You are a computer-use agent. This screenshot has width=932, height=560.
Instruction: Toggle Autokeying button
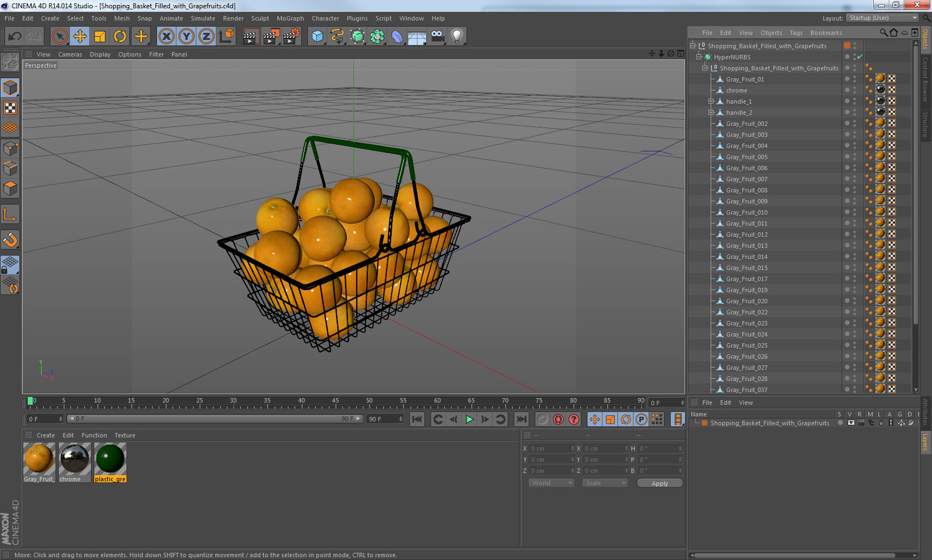click(x=558, y=419)
